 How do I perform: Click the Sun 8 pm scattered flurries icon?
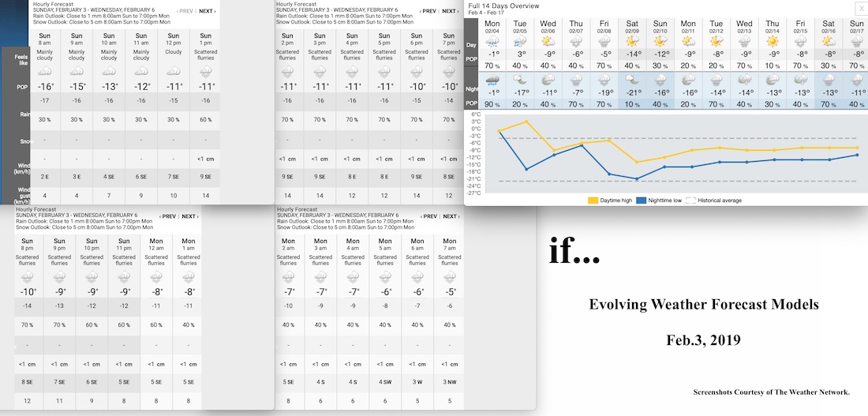[x=27, y=276]
